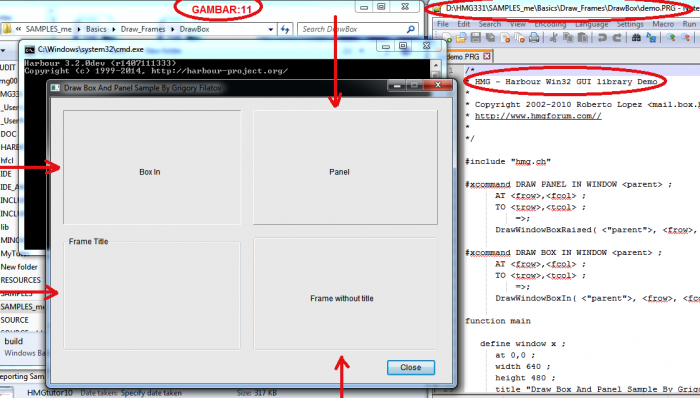Click the Cut scissors icon
The height and width of the screenshot is (398, 700).
(554, 38)
